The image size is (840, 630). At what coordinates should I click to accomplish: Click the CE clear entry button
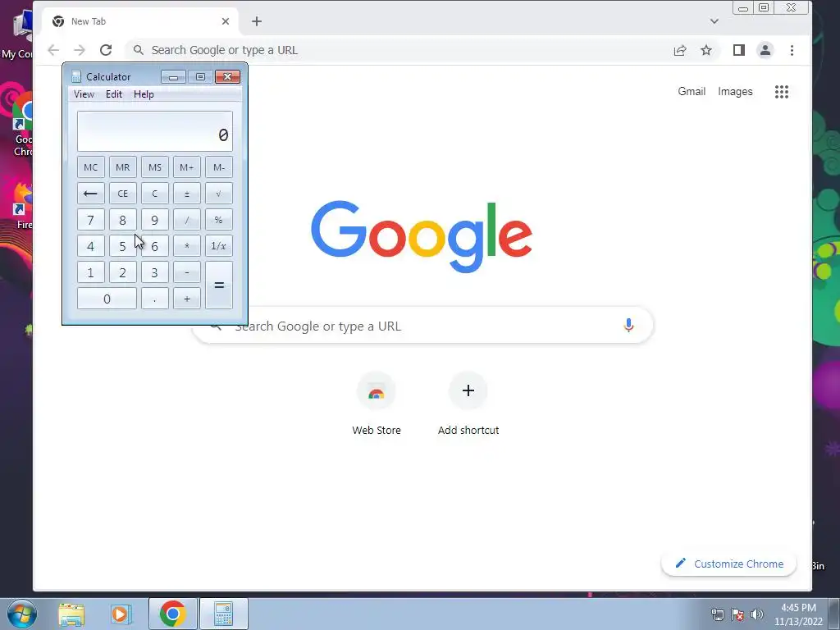coord(123,194)
